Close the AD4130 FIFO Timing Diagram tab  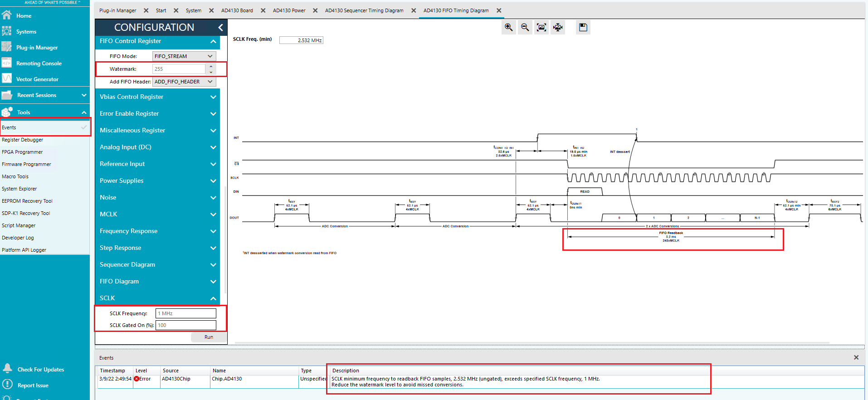[x=499, y=10]
